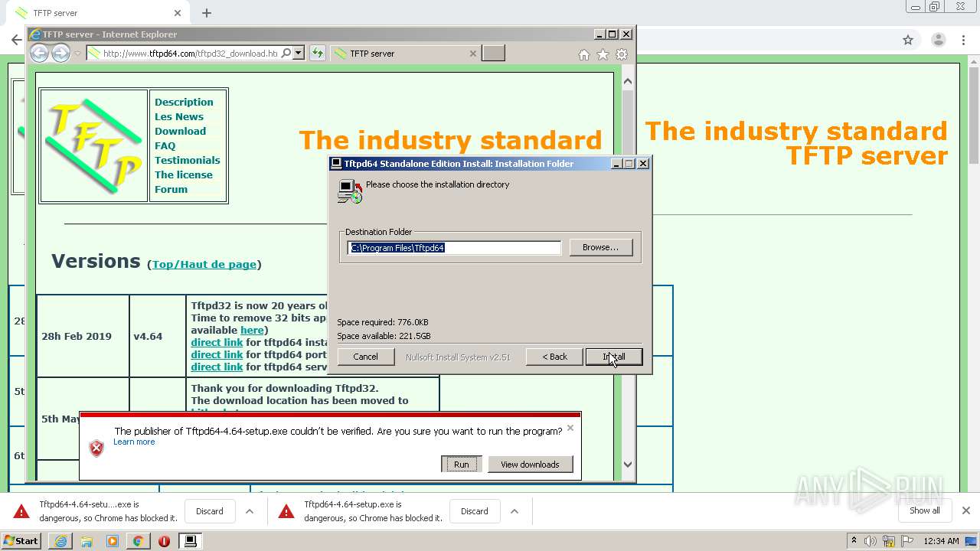Viewport: 980px width, 551px height.
Task: Click Show all in Chrome downloads bar
Action: click(x=925, y=510)
